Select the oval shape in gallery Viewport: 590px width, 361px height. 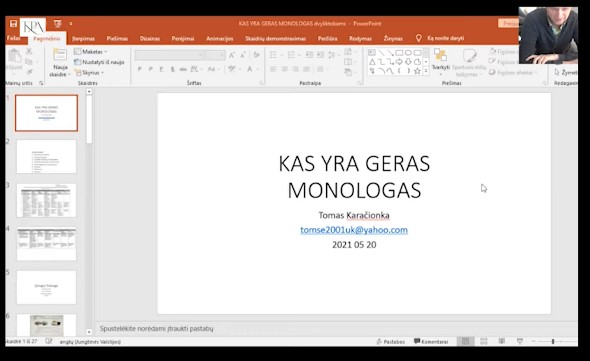click(x=408, y=53)
